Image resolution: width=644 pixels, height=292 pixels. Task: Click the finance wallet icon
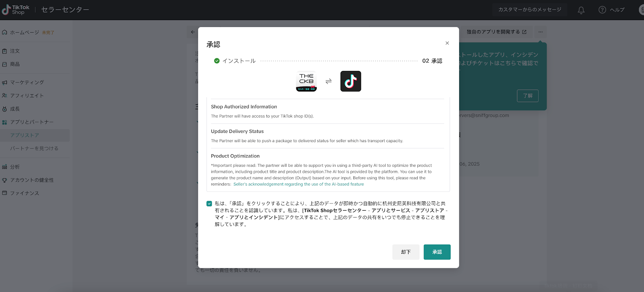click(4, 193)
